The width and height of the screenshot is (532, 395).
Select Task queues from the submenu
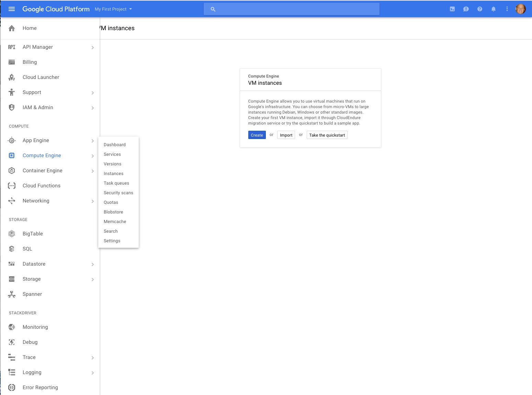pos(116,183)
